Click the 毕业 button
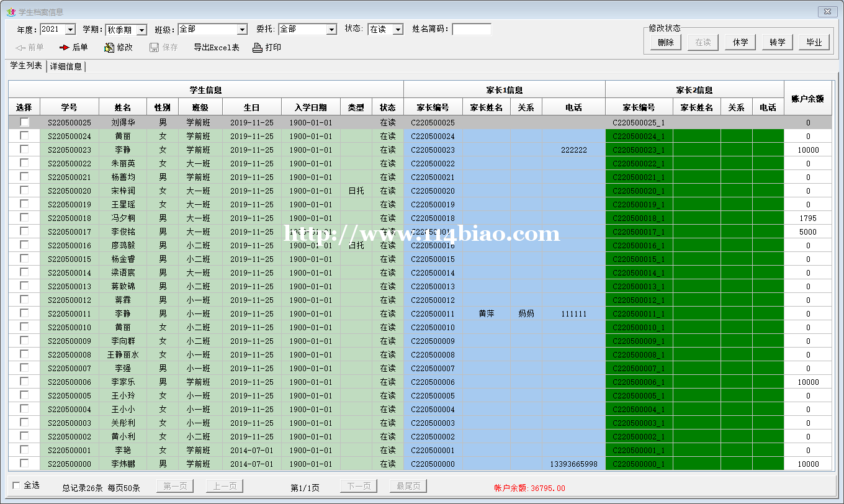Screen dimensions: 844x504 pos(814,42)
